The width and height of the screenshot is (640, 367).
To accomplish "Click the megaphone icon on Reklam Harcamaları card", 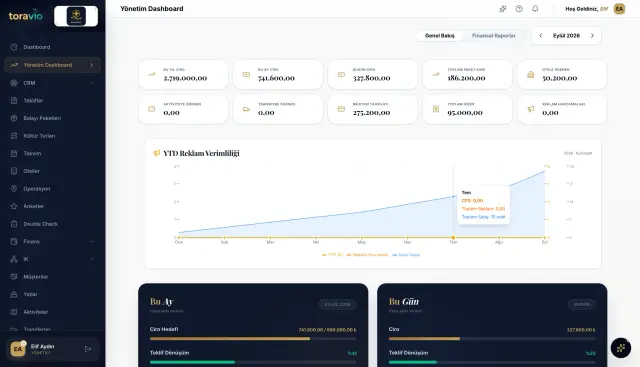I will (531, 109).
